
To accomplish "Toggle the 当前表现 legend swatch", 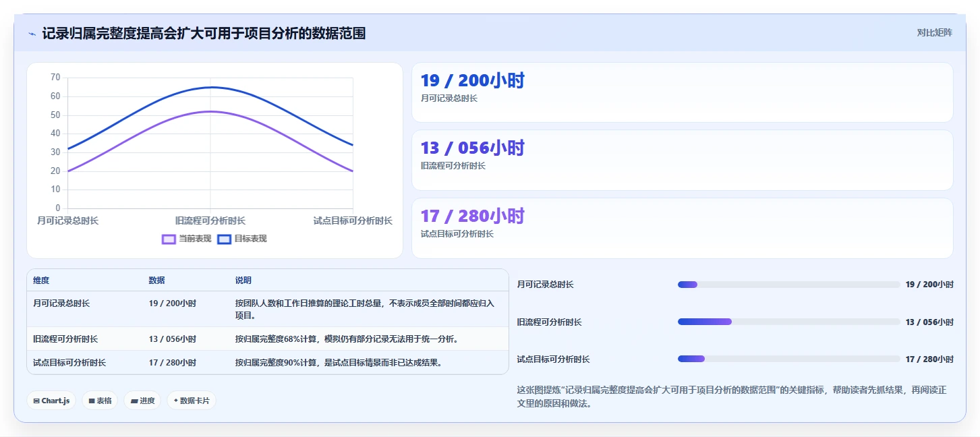I will click(169, 239).
